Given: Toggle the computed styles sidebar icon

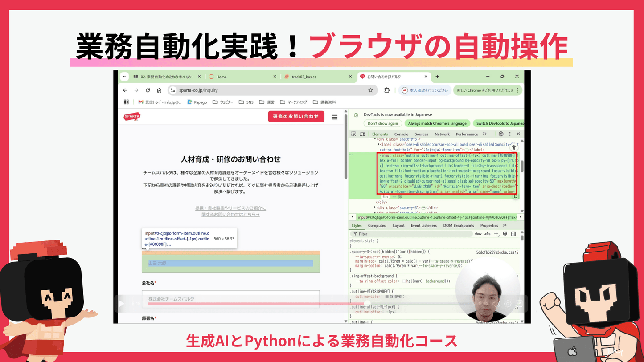Looking at the screenshot, I should coord(513,234).
